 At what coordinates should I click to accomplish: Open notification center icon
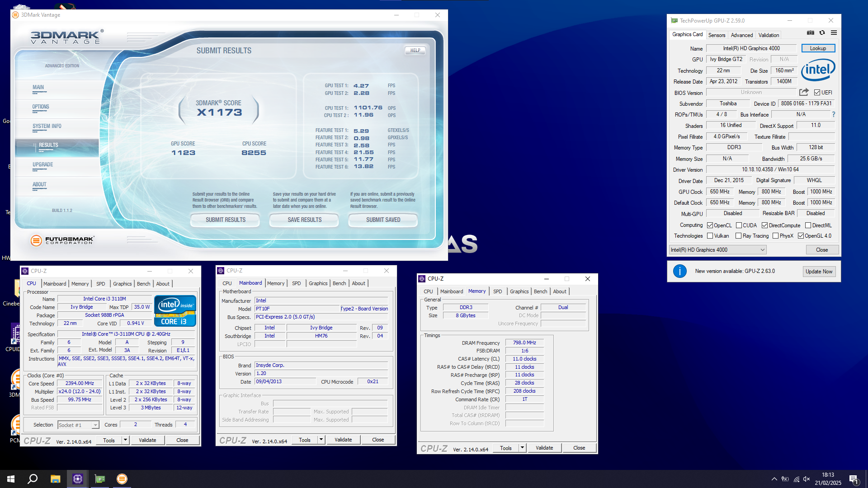tap(854, 479)
